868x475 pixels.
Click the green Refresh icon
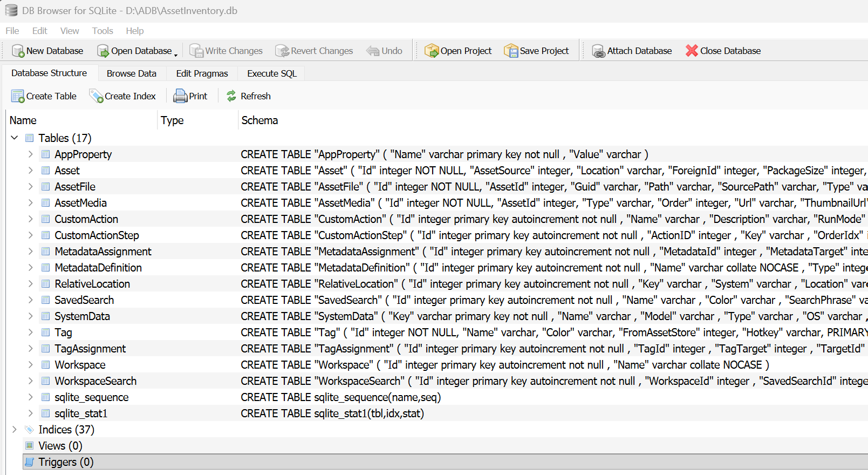231,96
